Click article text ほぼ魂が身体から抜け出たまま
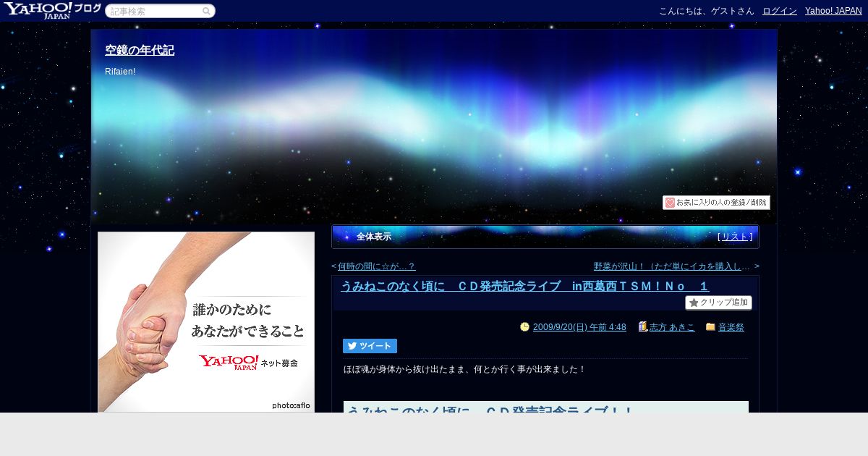The width and height of the screenshot is (868, 456). 464,369
